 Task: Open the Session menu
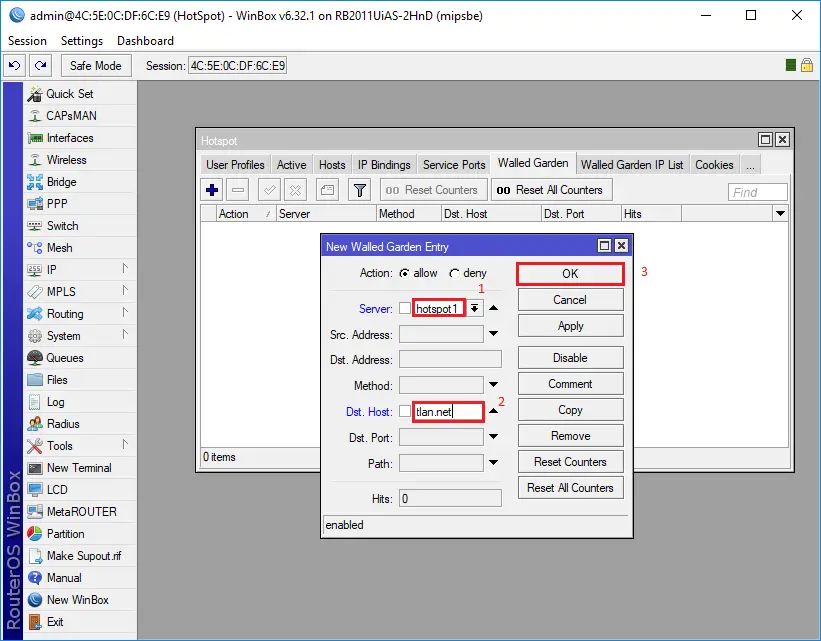click(x=27, y=41)
